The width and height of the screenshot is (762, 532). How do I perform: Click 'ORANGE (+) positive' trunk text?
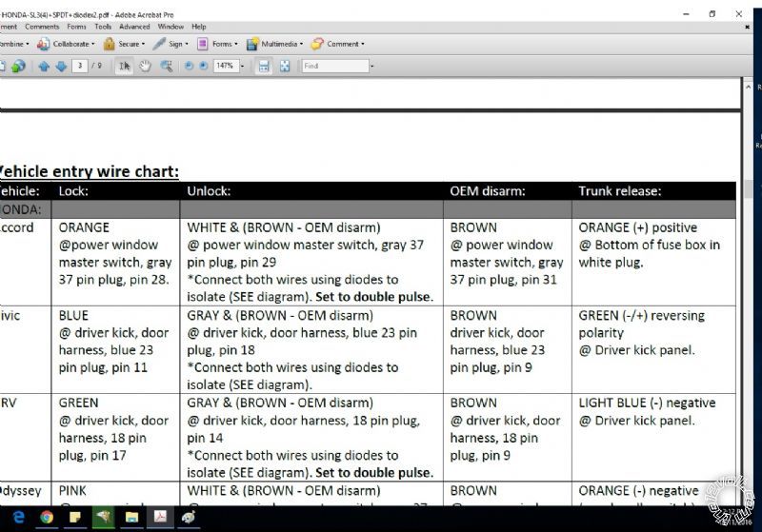coord(637,227)
